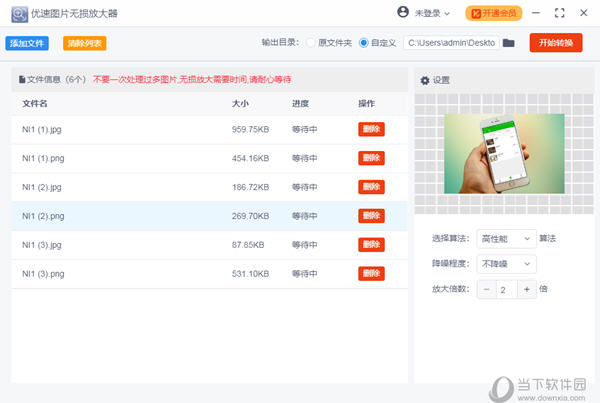Viewport: 600px width, 403px height.
Task: Click the user account avatar icon
Action: coord(403,12)
